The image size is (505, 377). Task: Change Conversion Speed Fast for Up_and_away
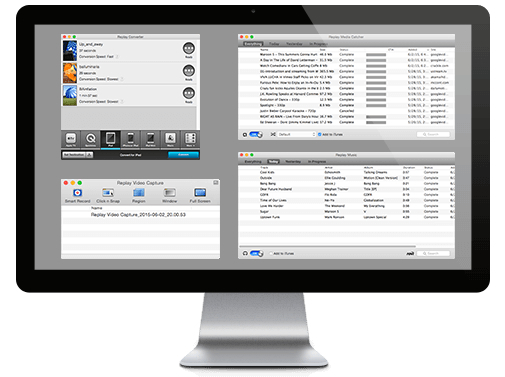coord(98,57)
